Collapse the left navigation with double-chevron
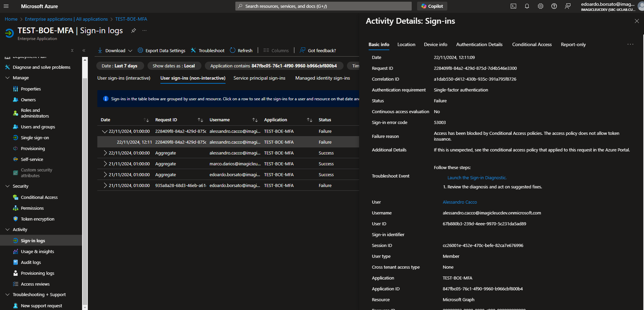The image size is (644, 310). point(84,50)
